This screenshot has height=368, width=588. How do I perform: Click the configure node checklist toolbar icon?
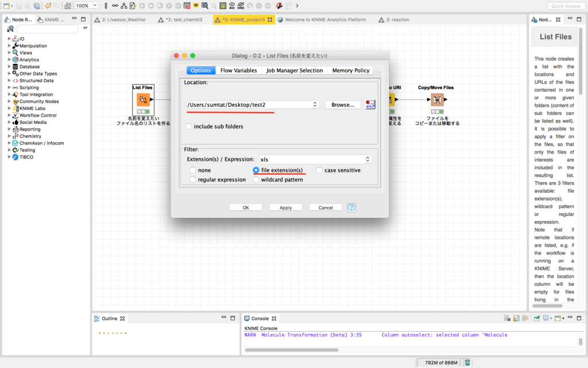point(133,6)
